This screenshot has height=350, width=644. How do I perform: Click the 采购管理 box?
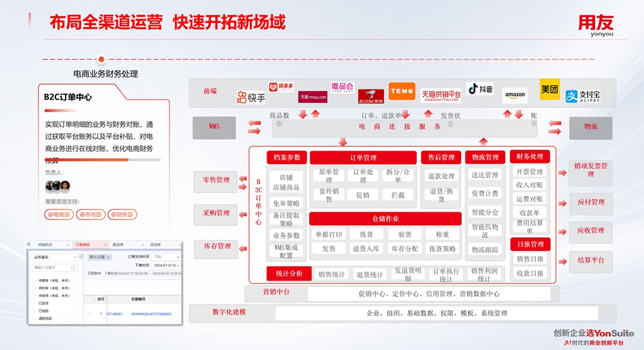pyautogui.click(x=216, y=214)
